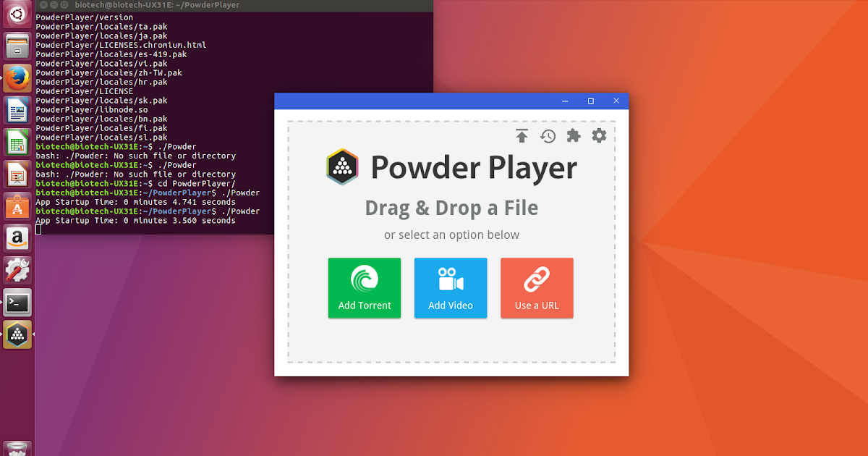Open Powder Player settings gear
This screenshot has width=868, height=456.
pyautogui.click(x=599, y=135)
